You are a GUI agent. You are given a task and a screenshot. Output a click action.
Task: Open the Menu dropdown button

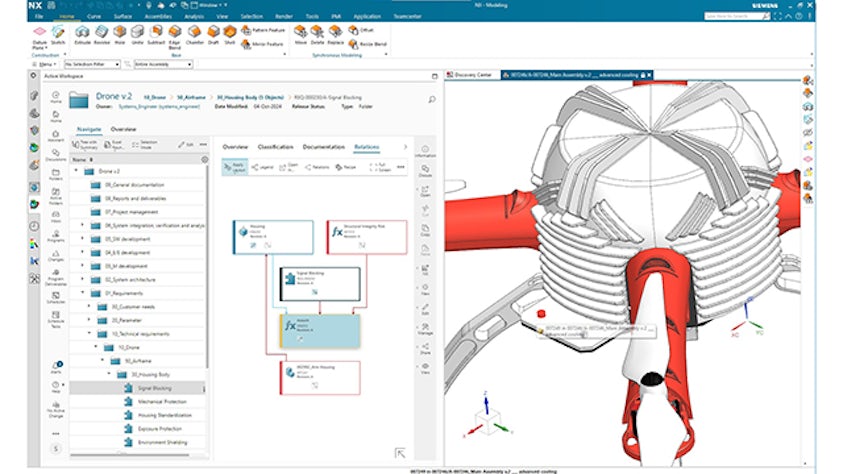point(46,64)
